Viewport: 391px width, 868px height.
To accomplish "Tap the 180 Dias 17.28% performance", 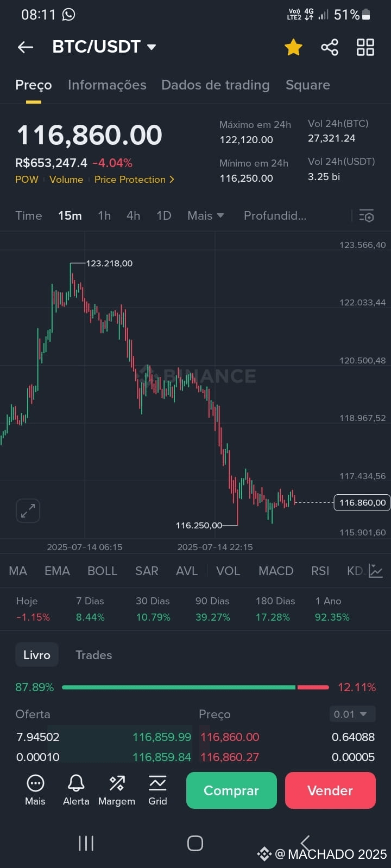I will point(275,609).
